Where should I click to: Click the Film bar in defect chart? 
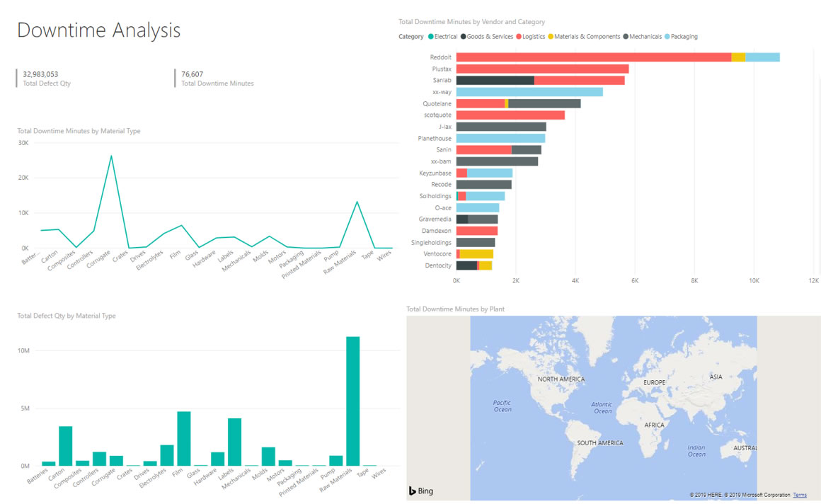click(x=183, y=438)
